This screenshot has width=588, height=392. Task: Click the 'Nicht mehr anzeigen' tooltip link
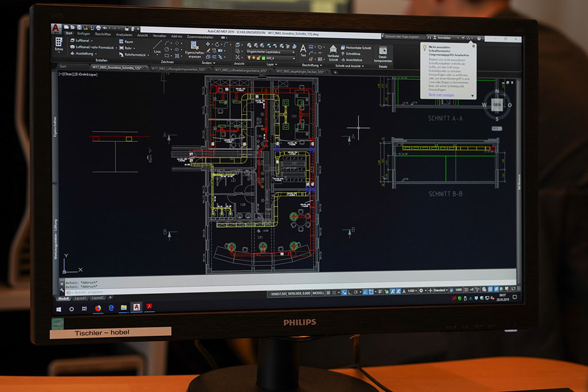tap(441, 94)
